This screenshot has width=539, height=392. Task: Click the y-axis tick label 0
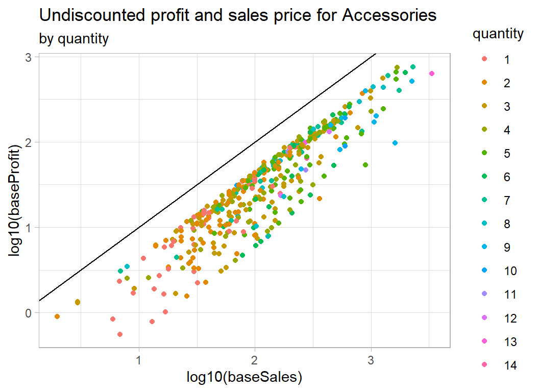[29, 313]
